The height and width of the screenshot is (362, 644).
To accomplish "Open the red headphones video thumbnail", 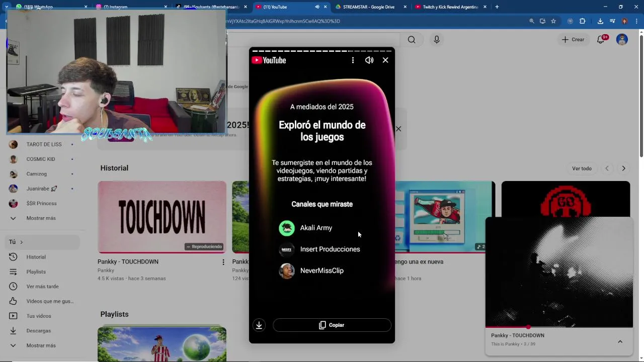I will 566,199.
